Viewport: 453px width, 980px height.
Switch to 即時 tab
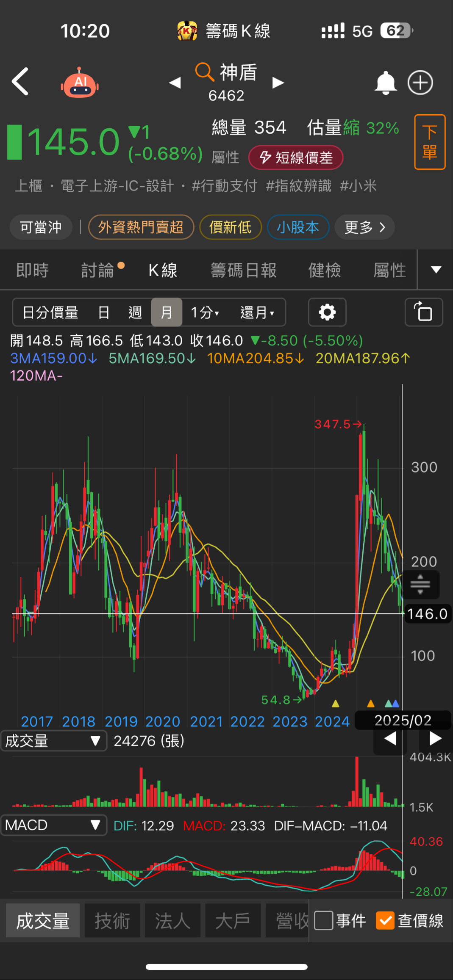click(32, 270)
